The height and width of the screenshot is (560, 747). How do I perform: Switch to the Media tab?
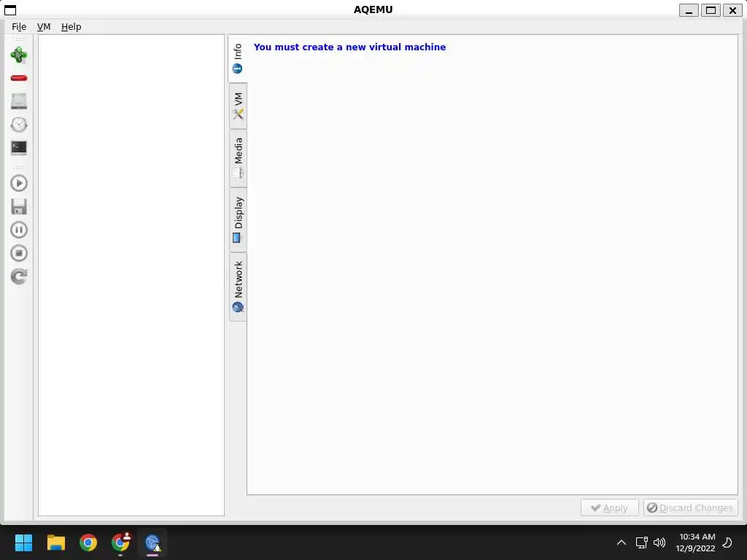click(238, 158)
